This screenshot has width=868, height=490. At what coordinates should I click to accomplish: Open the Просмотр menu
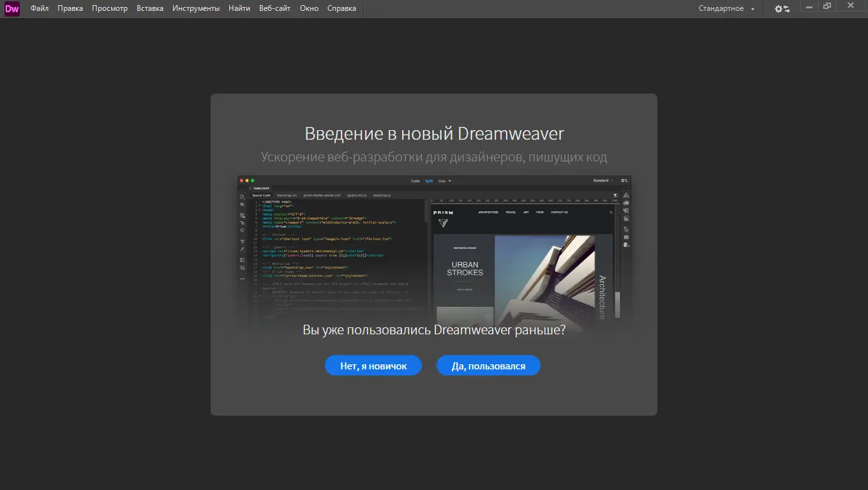(109, 8)
